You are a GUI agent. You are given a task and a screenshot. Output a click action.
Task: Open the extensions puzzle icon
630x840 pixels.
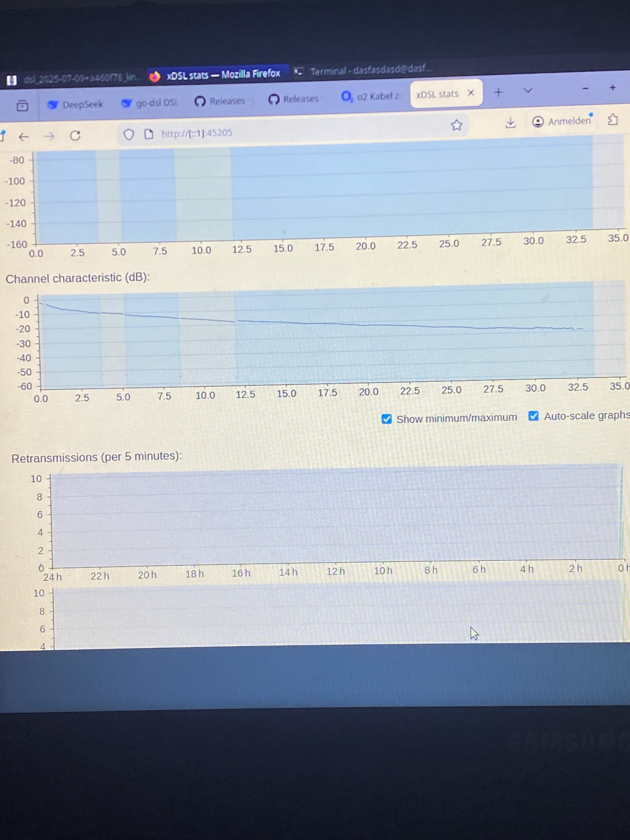(x=612, y=120)
